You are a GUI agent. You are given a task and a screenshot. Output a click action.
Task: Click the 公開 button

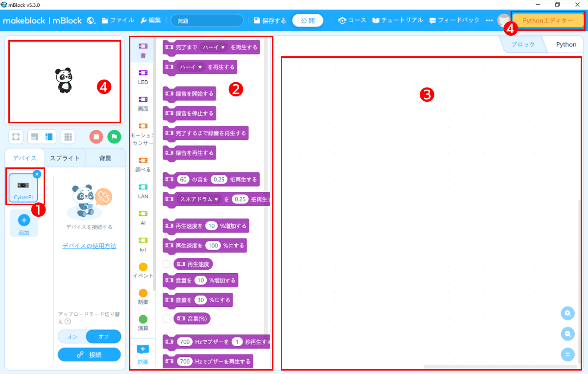point(308,21)
